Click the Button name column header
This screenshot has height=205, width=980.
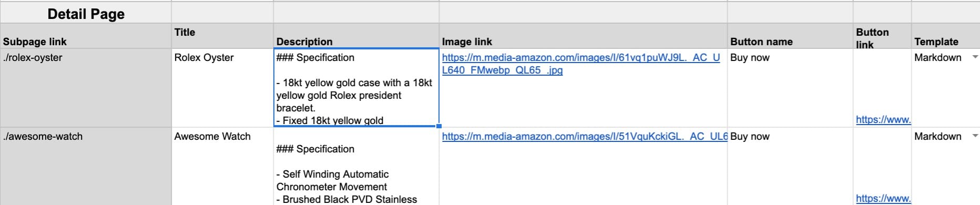tap(790, 36)
